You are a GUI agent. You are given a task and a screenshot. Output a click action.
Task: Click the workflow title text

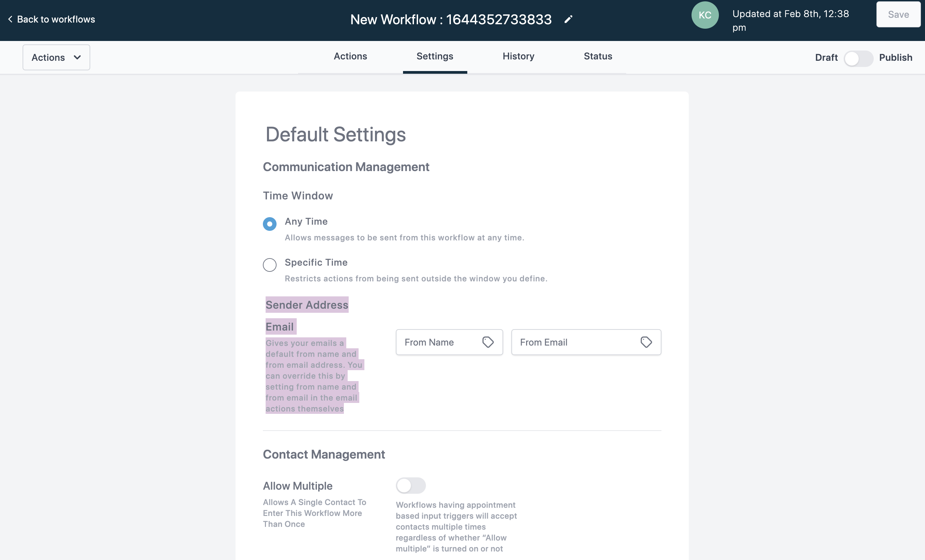[451, 19]
